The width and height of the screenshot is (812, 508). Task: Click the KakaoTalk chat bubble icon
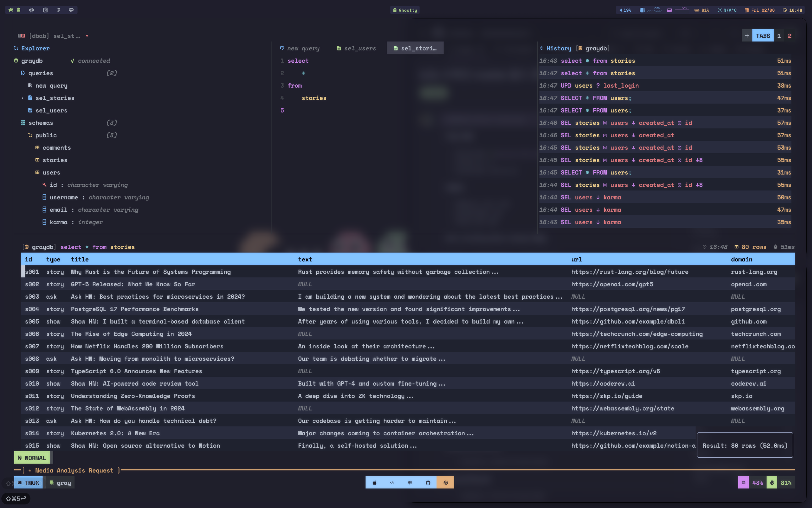point(71,10)
